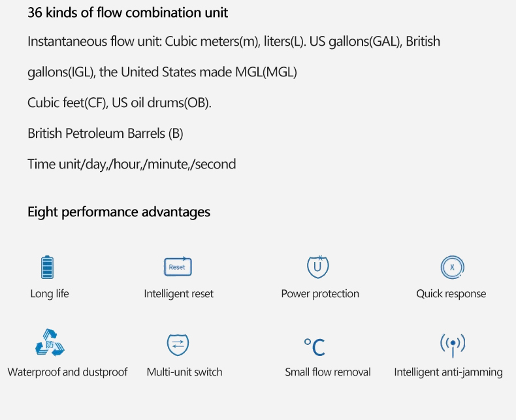Click the Waterproof and dustproof recycle icon
This screenshot has height=420, width=516.
[x=50, y=343]
